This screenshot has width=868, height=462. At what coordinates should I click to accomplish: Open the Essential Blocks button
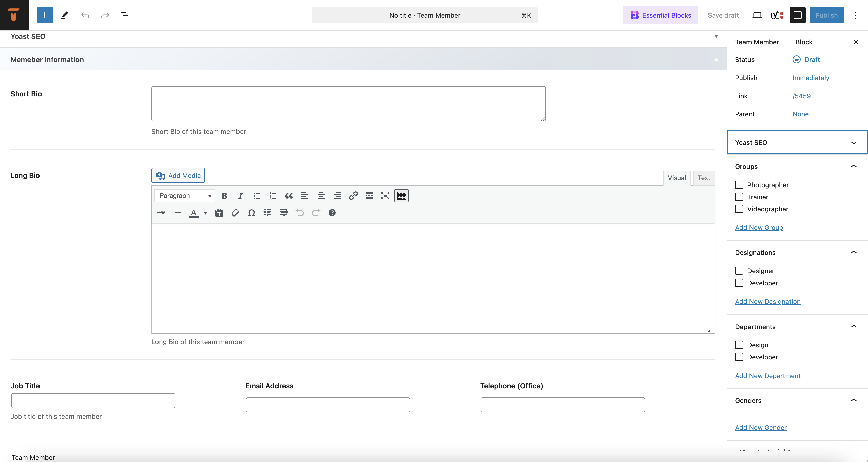point(660,15)
